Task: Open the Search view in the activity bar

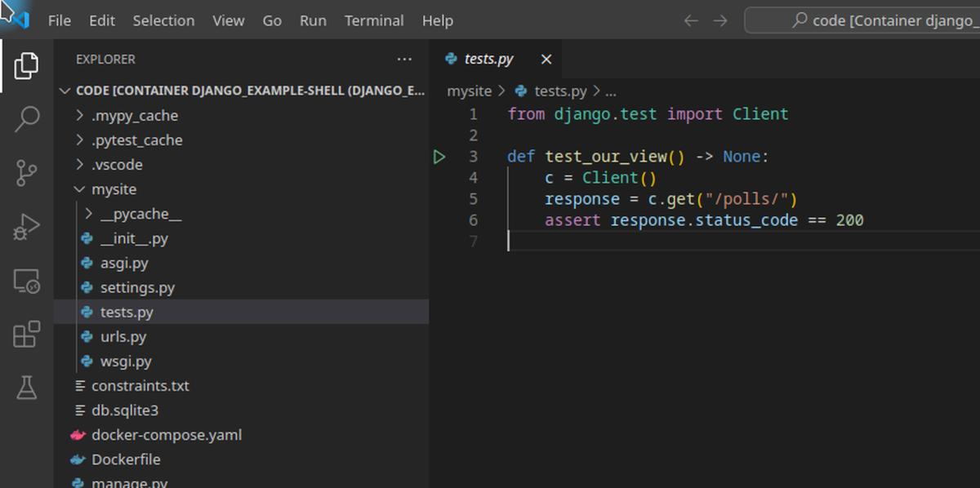Action: 25,119
